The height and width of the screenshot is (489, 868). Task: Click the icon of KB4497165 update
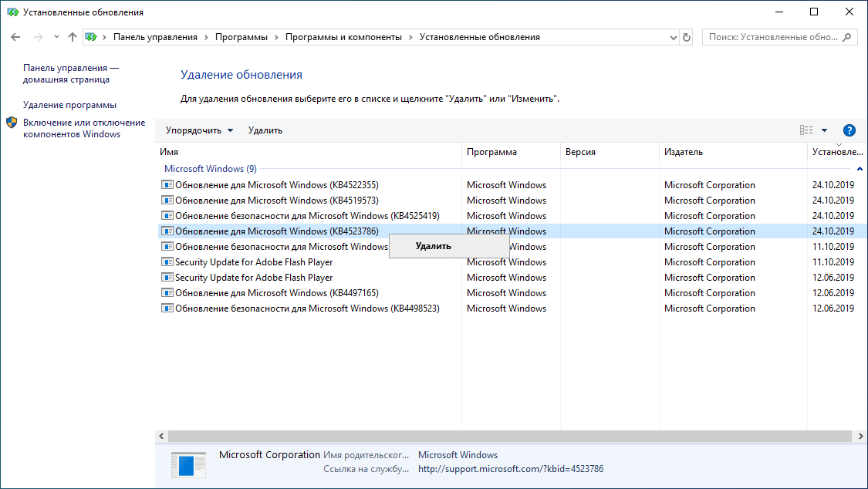(167, 293)
